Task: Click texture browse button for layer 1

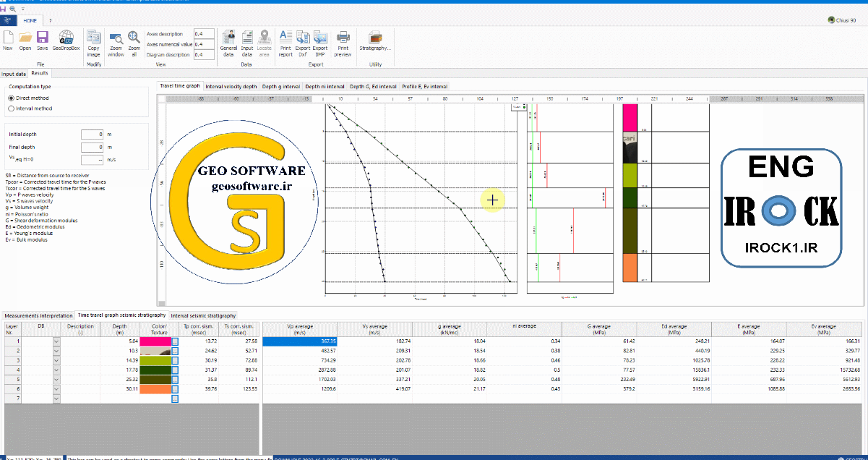Action: point(175,341)
